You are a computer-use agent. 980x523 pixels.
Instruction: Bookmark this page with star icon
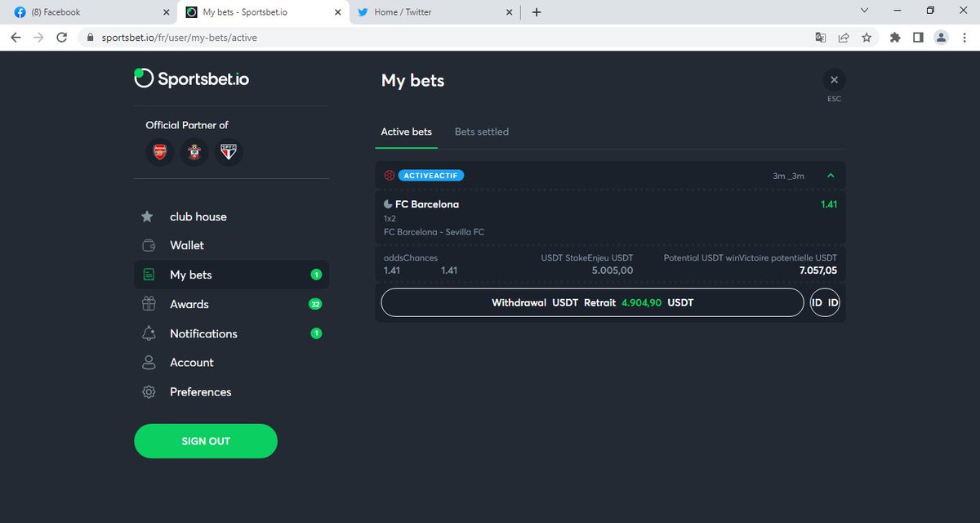[866, 37]
